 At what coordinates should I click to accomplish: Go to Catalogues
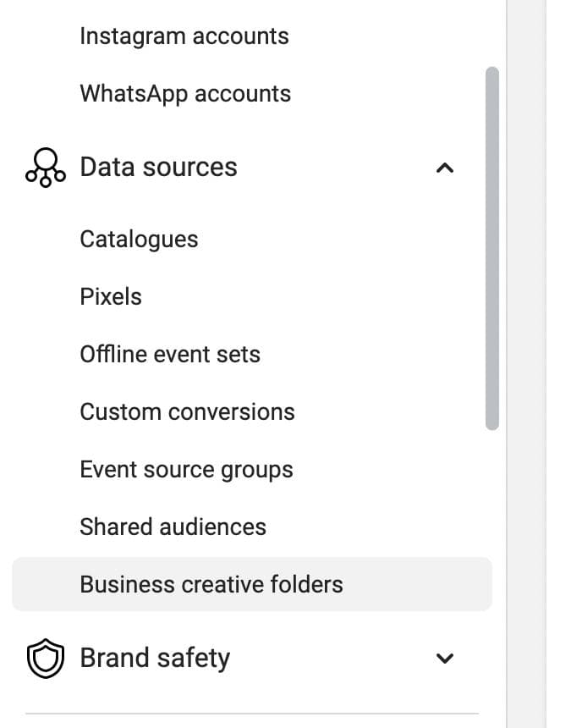(x=139, y=240)
